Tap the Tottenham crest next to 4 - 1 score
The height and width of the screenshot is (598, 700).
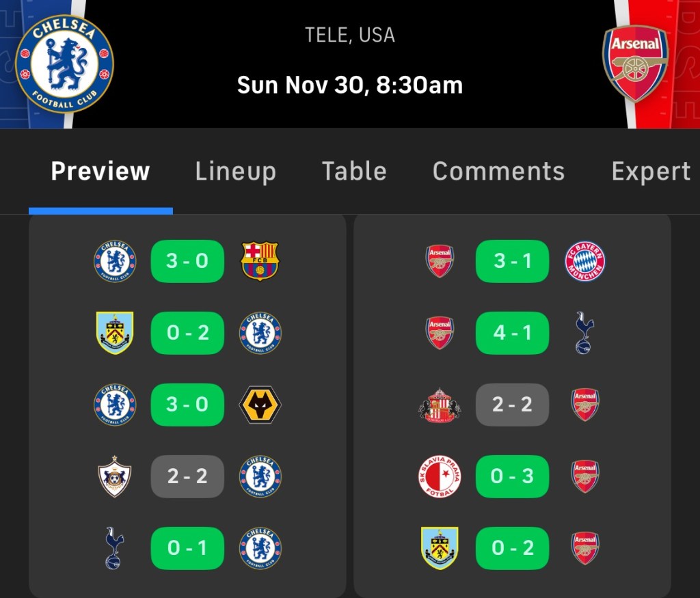click(x=585, y=333)
